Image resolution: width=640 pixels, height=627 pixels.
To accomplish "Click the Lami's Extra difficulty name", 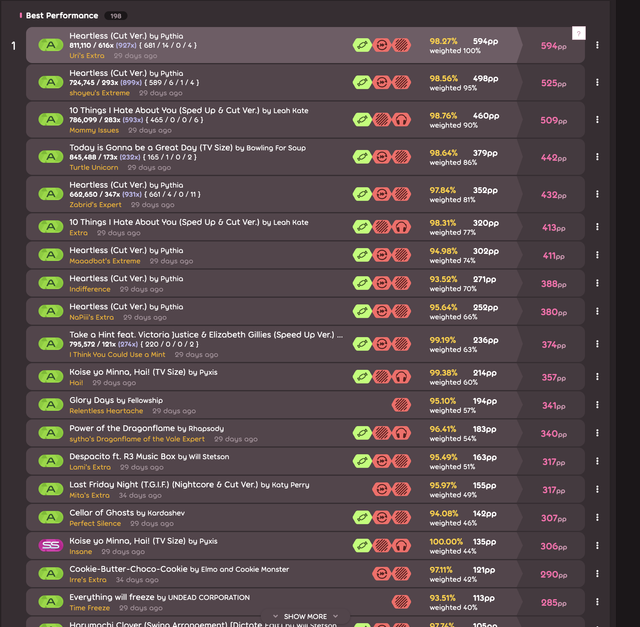I will [x=90, y=467].
